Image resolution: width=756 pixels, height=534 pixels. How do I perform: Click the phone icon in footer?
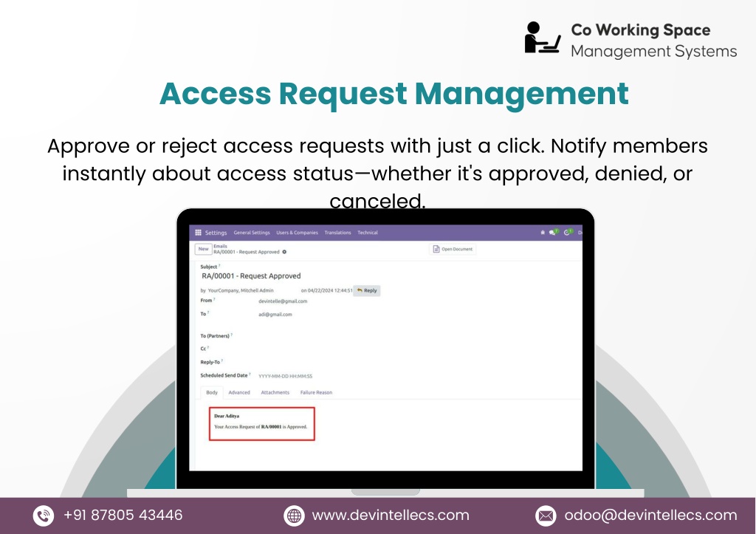[x=43, y=516]
